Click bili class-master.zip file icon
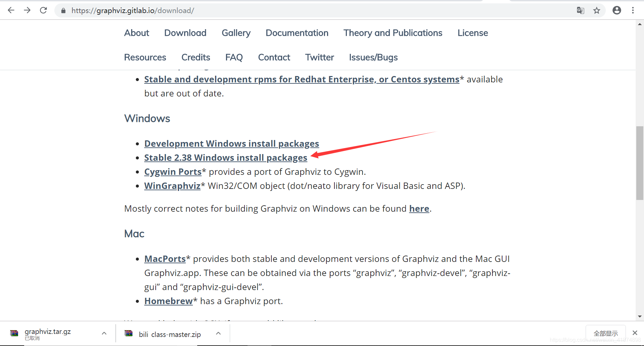Image resolution: width=644 pixels, height=346 pixels. click(x=128, y=333)
